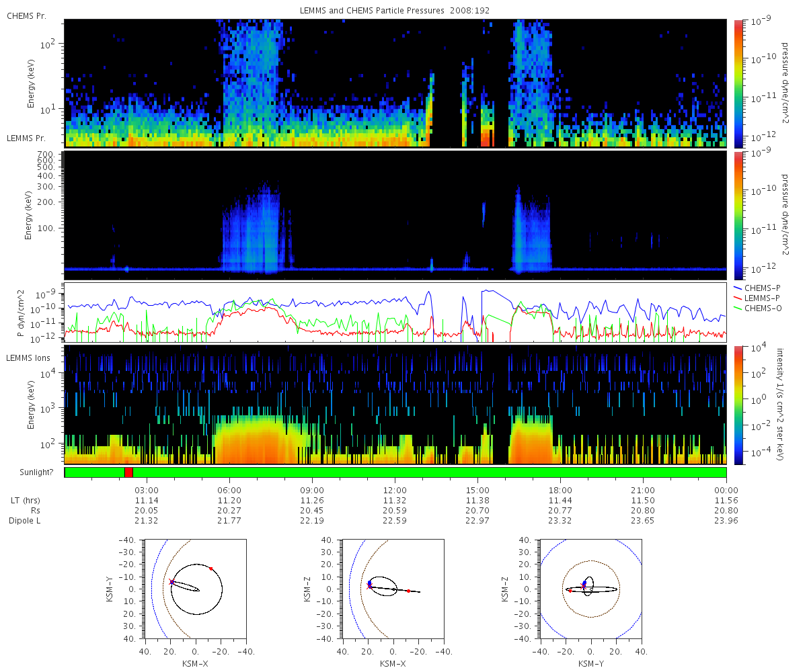807x672 pixels.
Task: Click the CHEMS pressure colorbar at top right
Action: (738, 83)
